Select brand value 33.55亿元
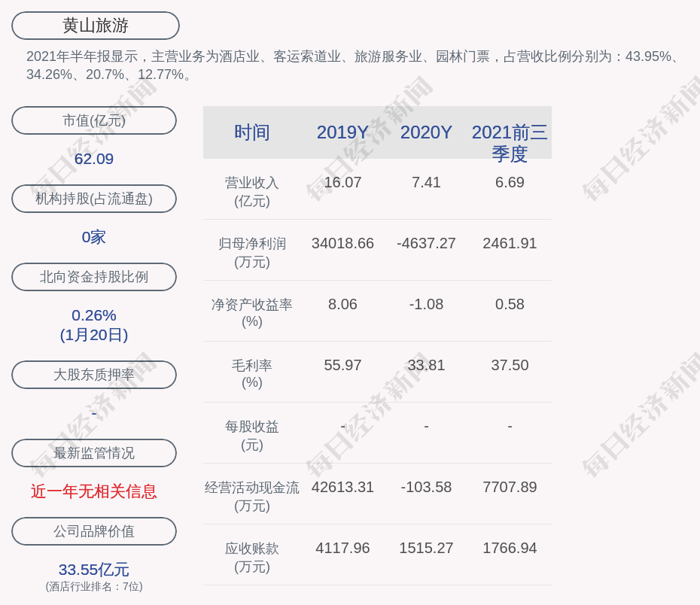The width and height of the screenshot is (700, 605). click(x=94, y=570)
